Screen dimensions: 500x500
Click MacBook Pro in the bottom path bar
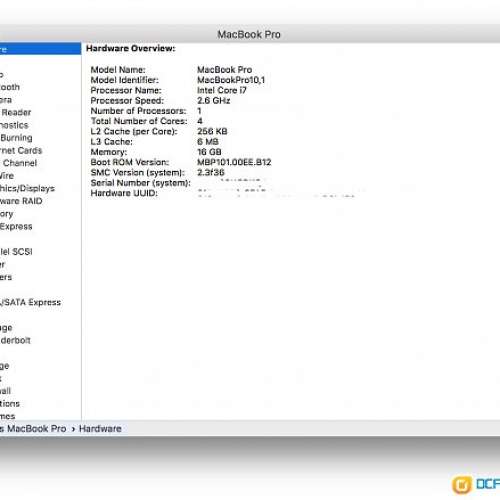(x=37, y=429)
